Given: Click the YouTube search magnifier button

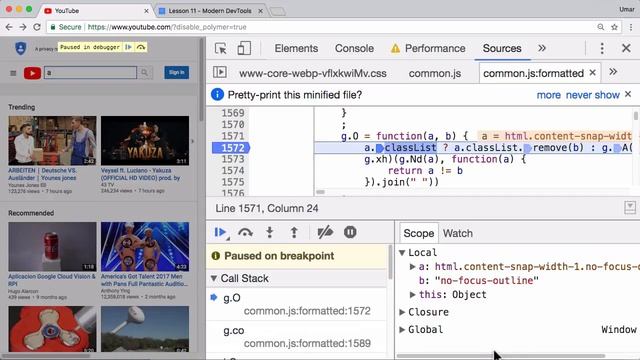Looking at the screenshot, I should 144,73.
